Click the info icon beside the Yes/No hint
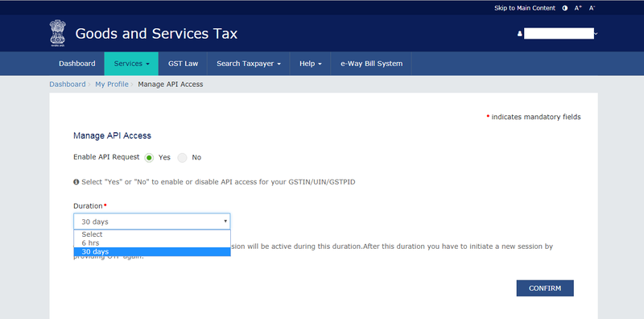The height and width of the screenshot is (319, 644). [76, 182]
